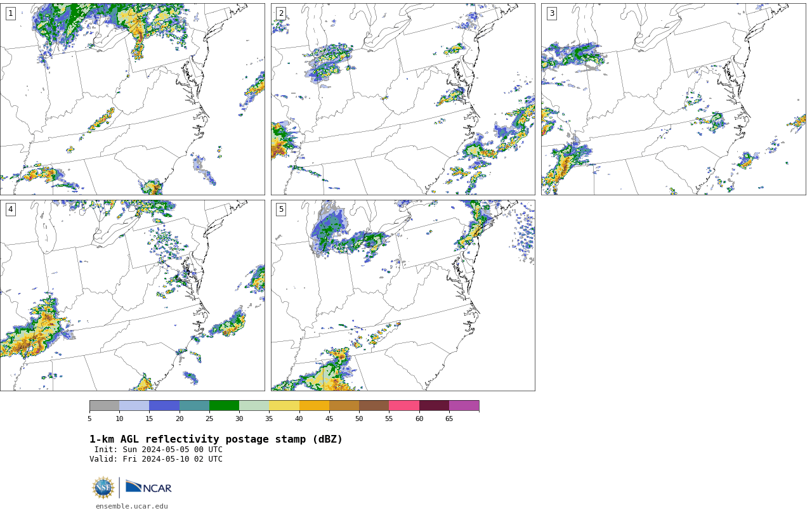Click the panel number label 1
Viewport: 812px width, 513px height.
[x=10, y=13]
